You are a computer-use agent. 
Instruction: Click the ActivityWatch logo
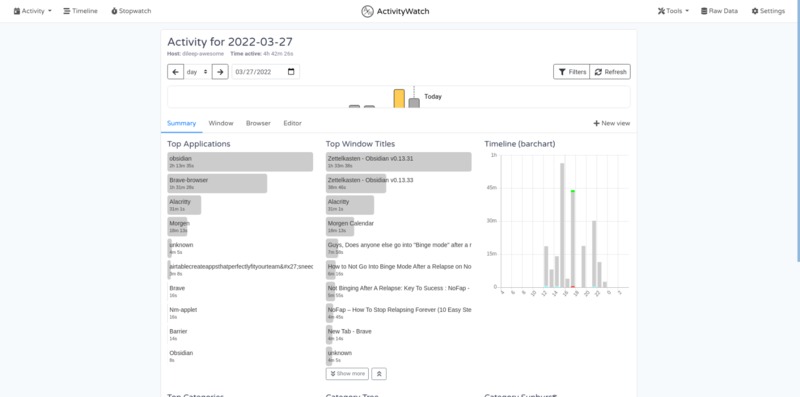tap(367, 11)
